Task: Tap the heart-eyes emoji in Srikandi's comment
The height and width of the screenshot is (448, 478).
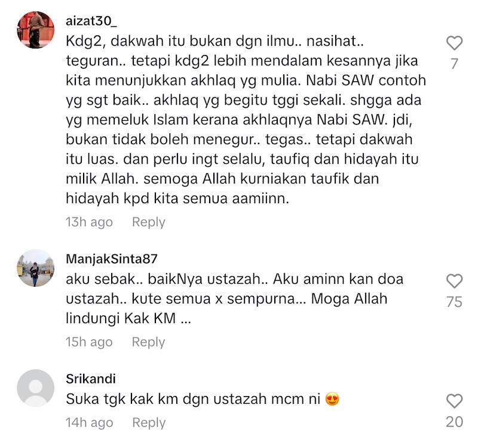Action: point(332,399)
